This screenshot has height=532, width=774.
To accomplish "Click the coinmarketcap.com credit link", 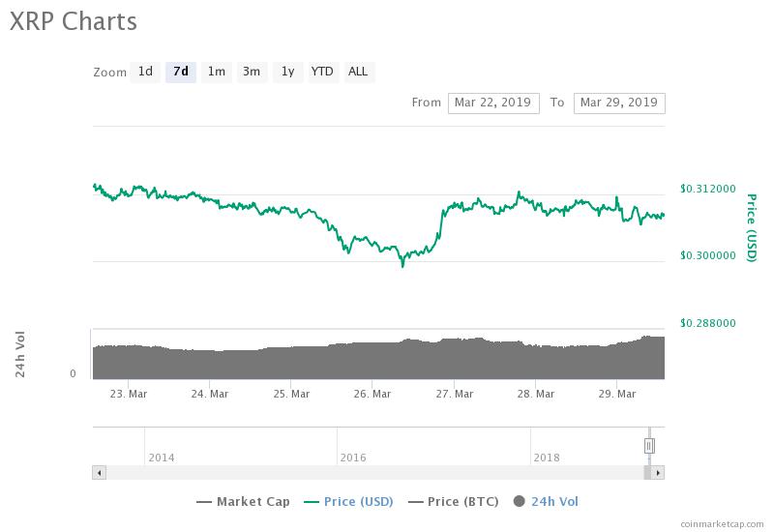I will (722, 523).
